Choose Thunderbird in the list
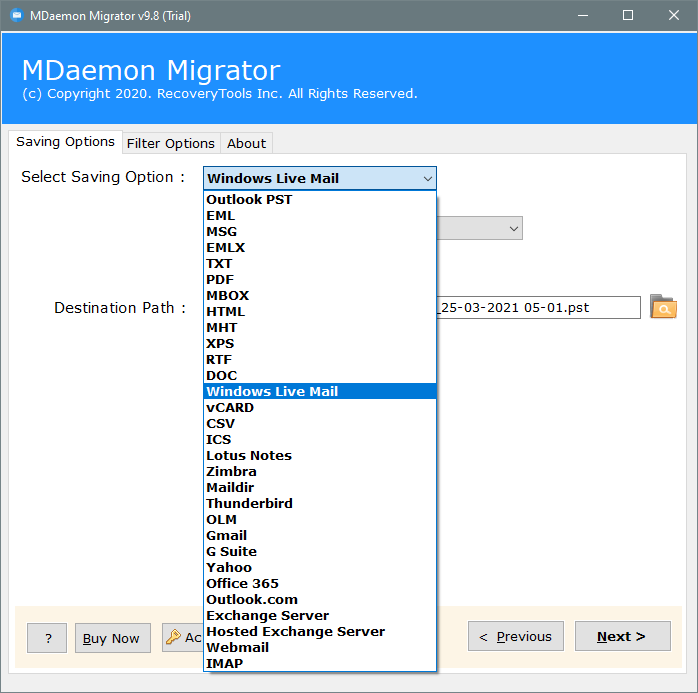The image size is (698, 693). (320, 503)
